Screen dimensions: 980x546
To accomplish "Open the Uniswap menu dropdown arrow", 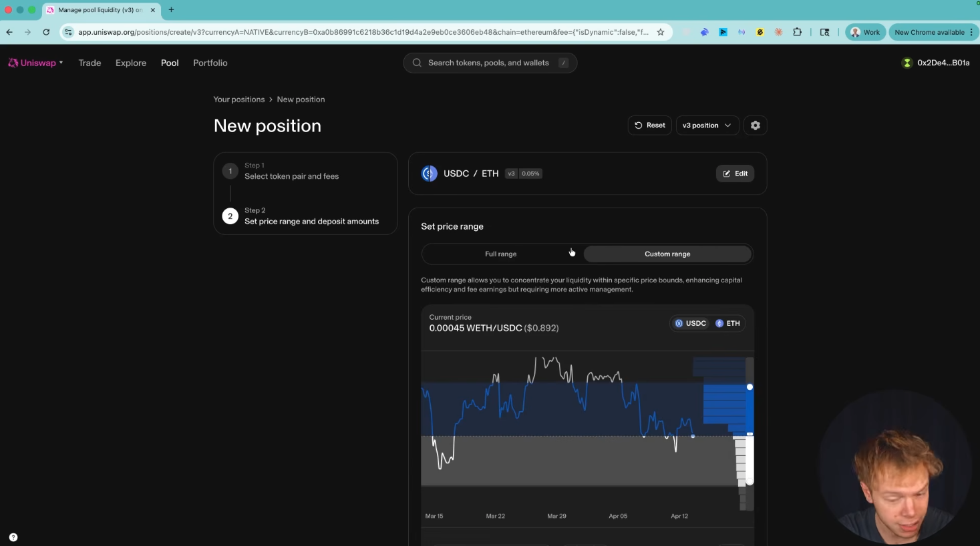I will (61, 63).
